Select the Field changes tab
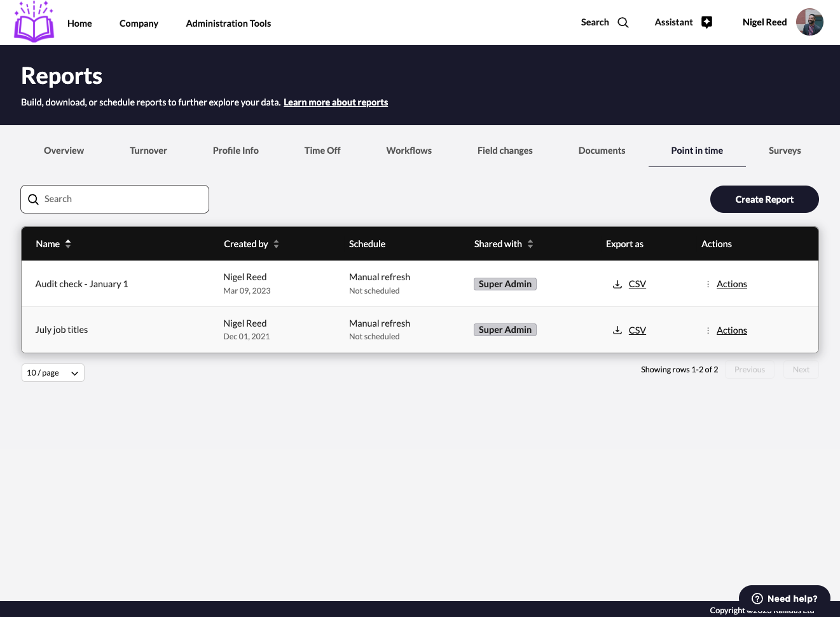Screen dimensions: 840x617 pos(505,151)
